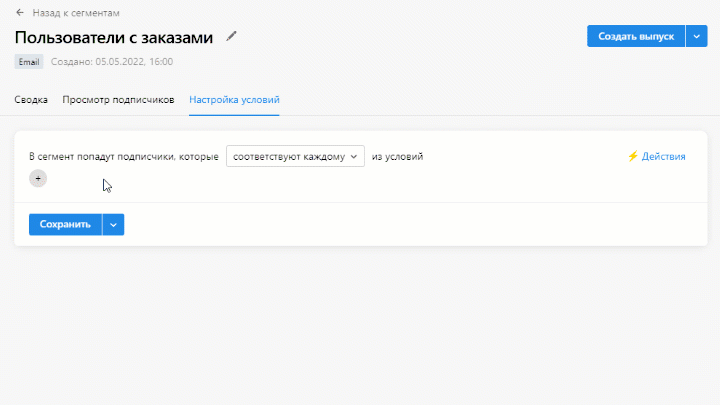Screen dimensions: 720x405
Task: Switch to 'Просмотр подписчиков' tab
Action: pyautogui.click(x=118, y=100)
